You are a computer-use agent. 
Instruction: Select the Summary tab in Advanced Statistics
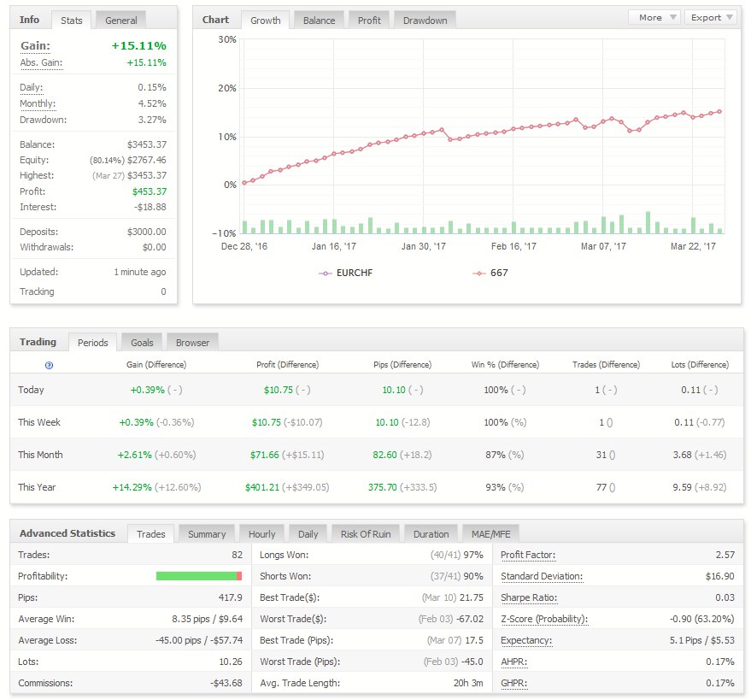(207, 533)
